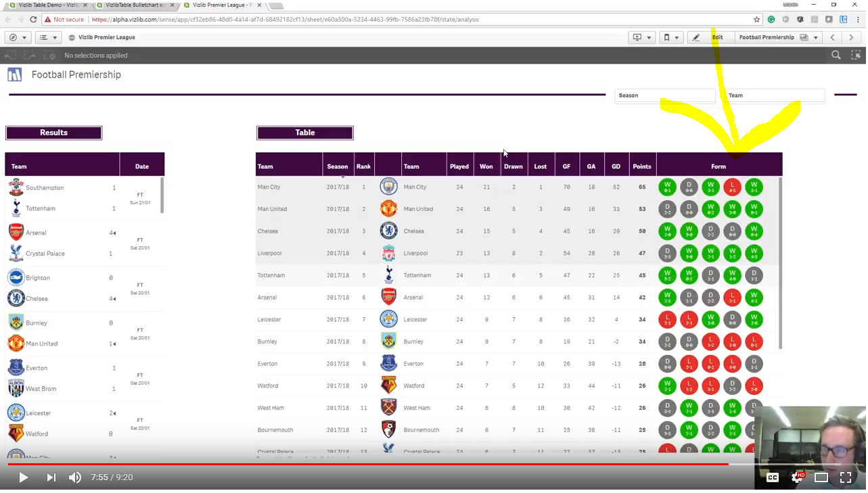Toggle closed captions CC
The image size is (868, 493).
pos(773,477)
